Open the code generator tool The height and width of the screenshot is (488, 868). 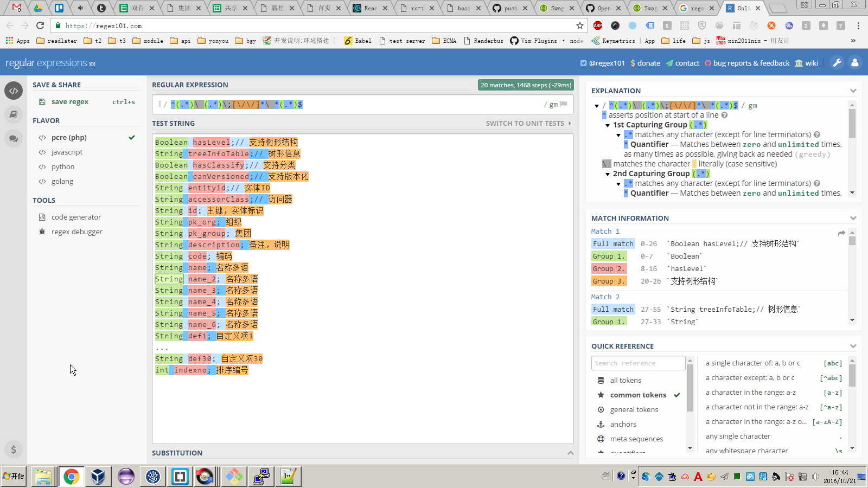(x=76, y=217)
